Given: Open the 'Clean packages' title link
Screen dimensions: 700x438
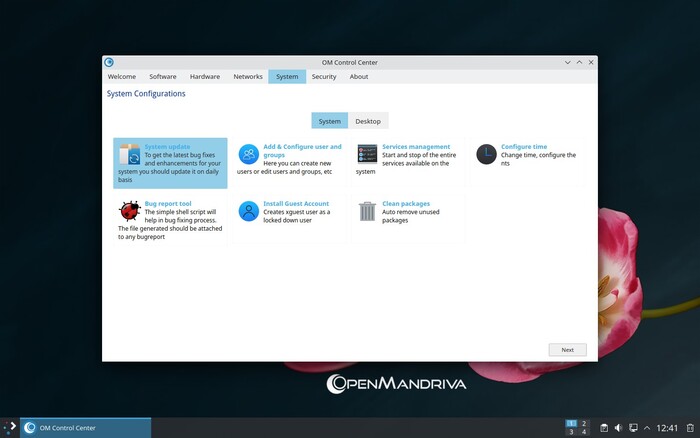Looking at the screenshot, I should click(x=406, y=204).
